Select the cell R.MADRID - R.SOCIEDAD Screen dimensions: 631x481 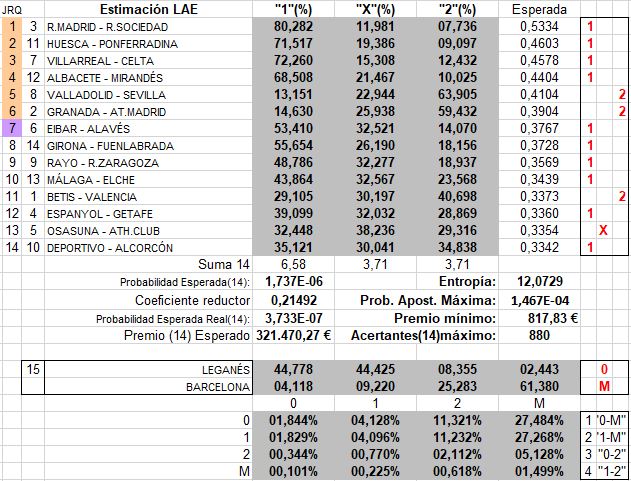(148, 27)
